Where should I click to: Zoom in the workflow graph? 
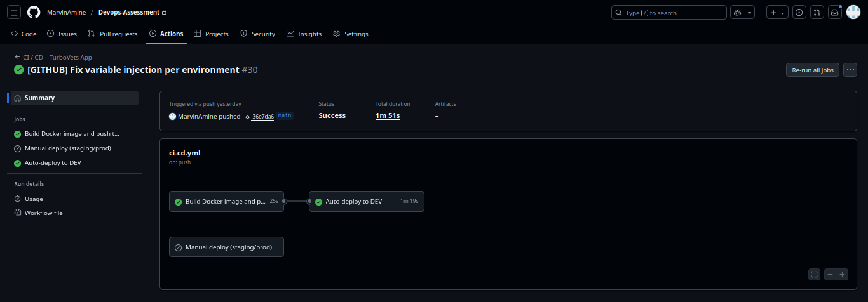[x=843, y=274]
